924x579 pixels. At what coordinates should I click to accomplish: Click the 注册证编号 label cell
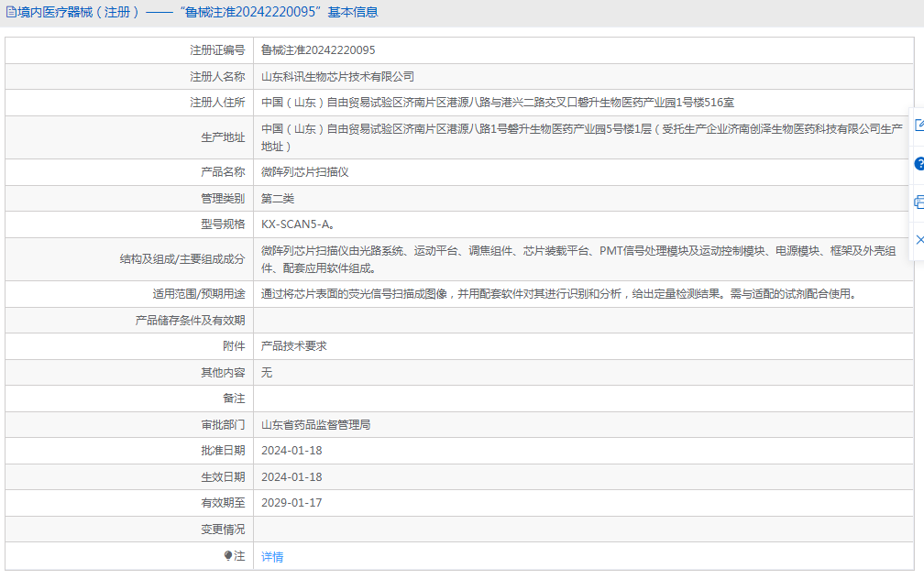(129, 50)
